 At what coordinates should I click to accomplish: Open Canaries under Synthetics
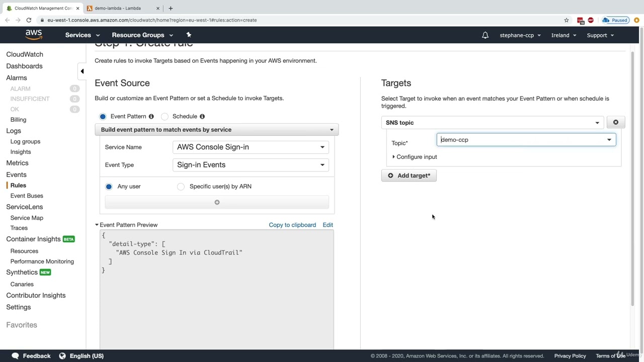(22, 284)
